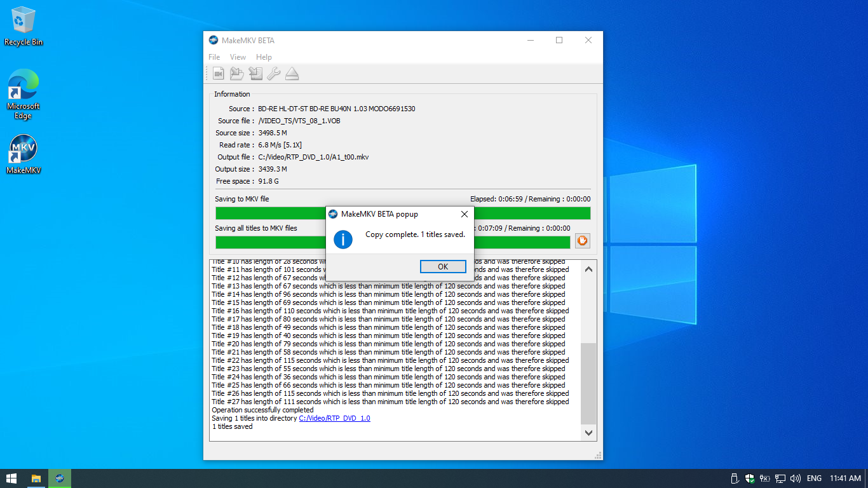The height and width of the screenshot is (488, 868).
Task: Click the '1 titles saved' log line
Action: point(233,426)
